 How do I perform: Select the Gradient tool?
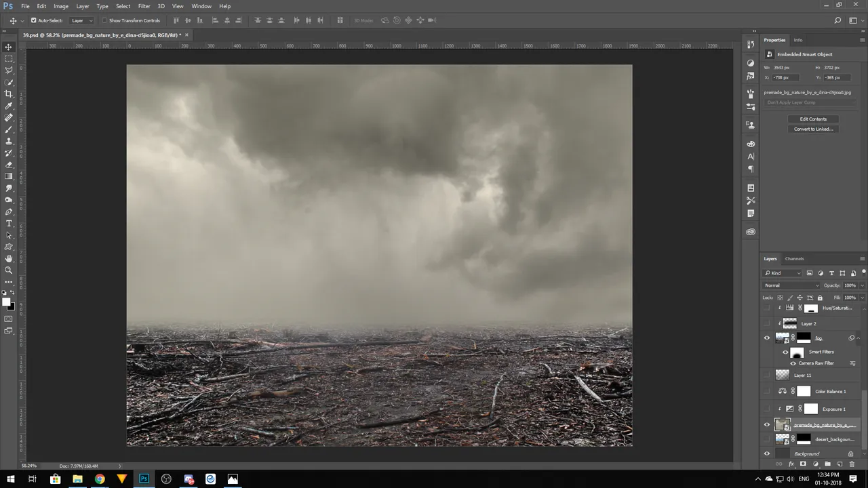coord(9,176)
